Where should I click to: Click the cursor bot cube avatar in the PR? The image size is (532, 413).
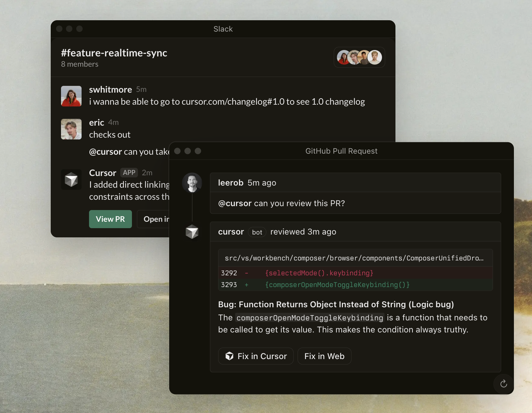coord(192,232)
